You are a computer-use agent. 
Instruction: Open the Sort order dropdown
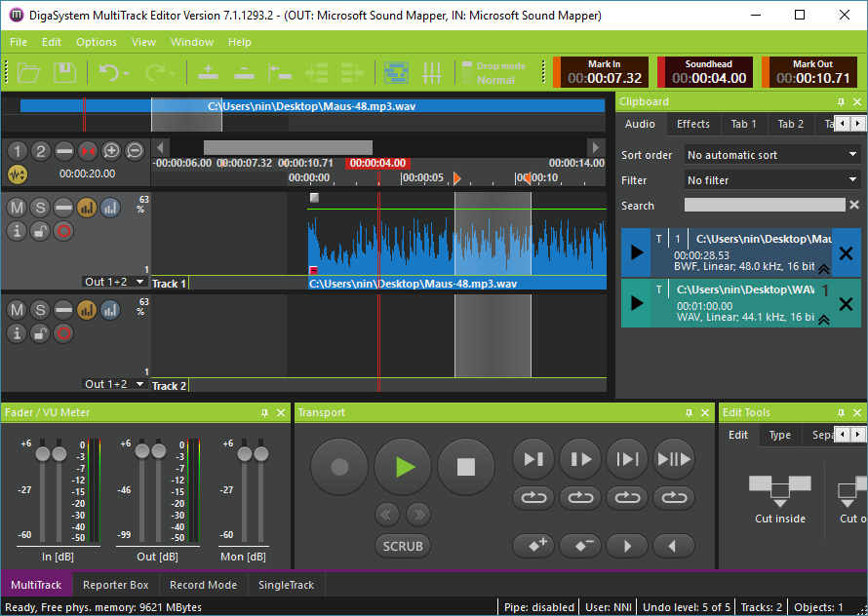771,155
